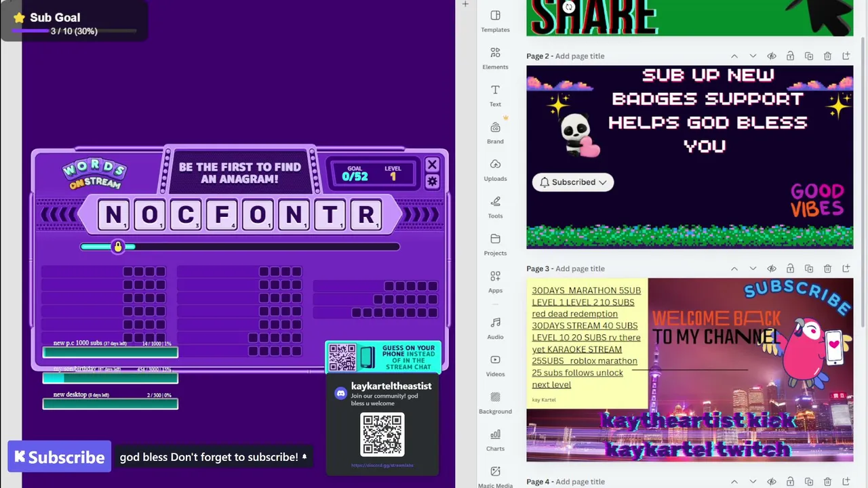
Task: Duplicate Page 4
Action: [809, 482]
